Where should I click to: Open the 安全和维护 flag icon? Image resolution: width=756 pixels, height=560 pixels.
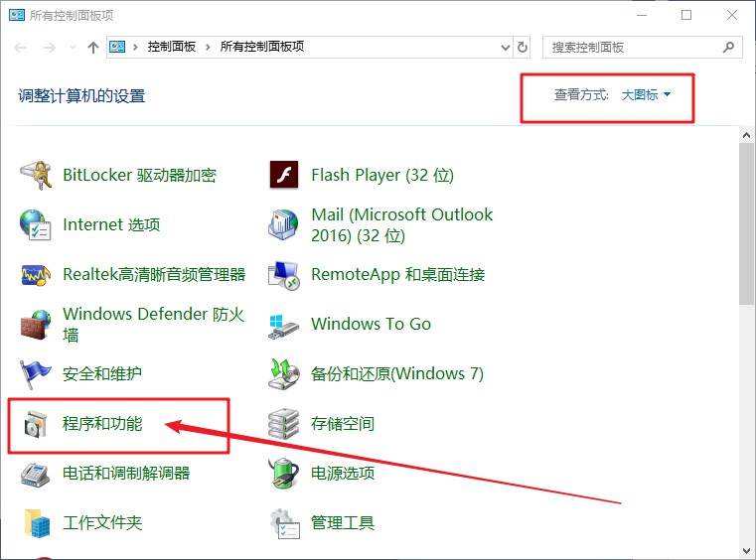point(35,374)
